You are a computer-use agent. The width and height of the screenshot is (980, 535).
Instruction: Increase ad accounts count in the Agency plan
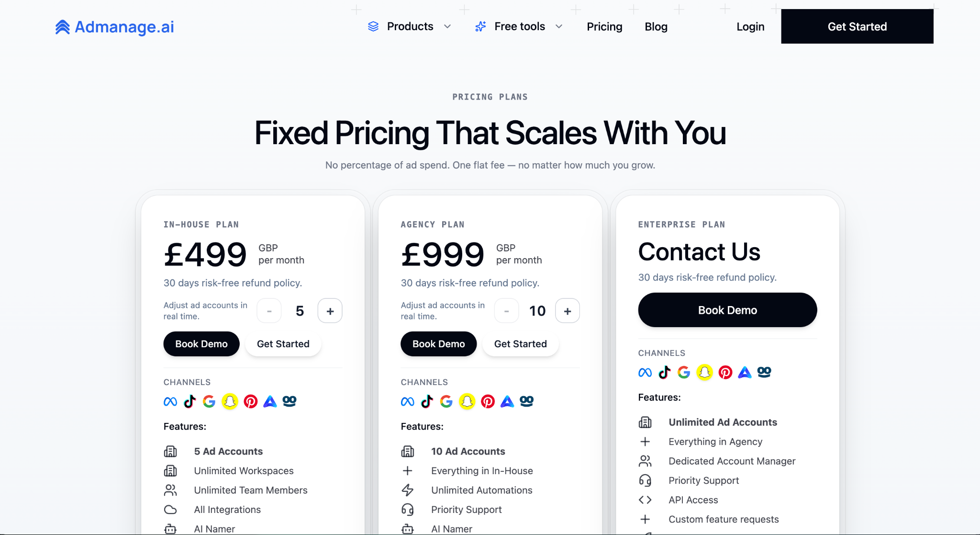click(568, 310)
